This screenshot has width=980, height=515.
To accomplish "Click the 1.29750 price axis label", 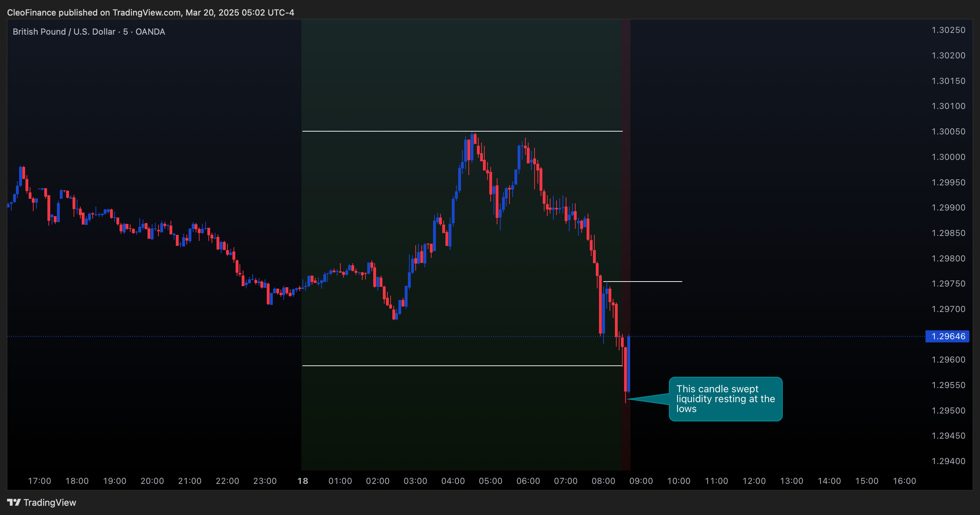I will click(x=949, y=284).
